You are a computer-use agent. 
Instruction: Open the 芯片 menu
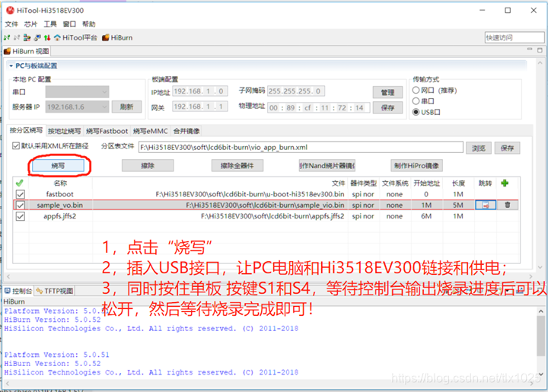click(30, 24)
